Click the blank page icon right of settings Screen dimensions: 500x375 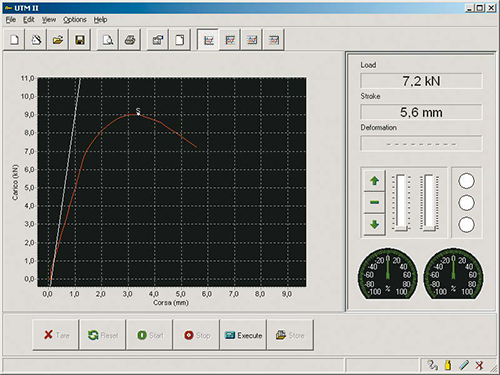pyautogui.click(x=179, y=40)
